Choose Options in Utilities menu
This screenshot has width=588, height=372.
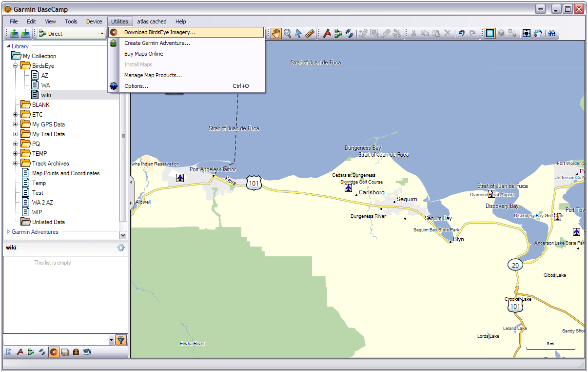(186, 86)
